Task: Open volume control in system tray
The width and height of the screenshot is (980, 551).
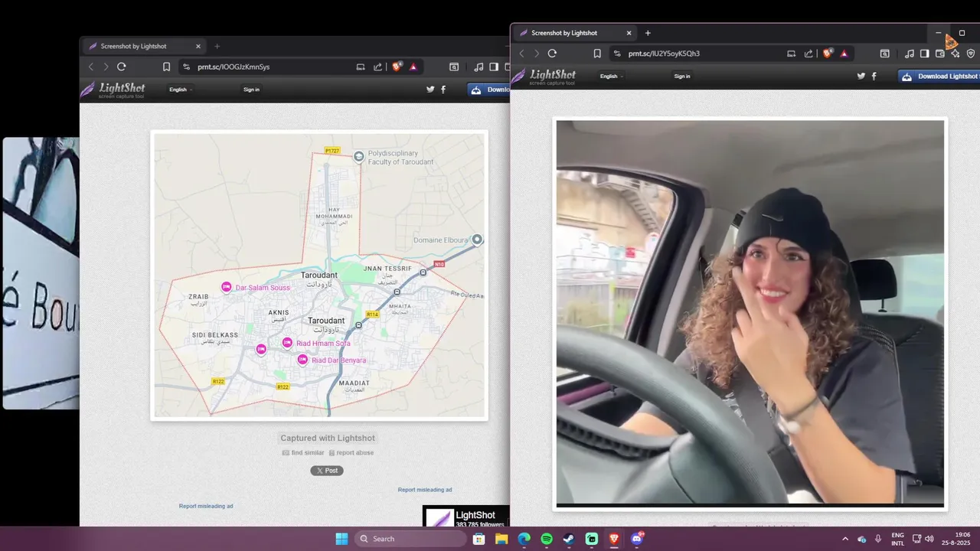Action: click(x=929, y=539)
